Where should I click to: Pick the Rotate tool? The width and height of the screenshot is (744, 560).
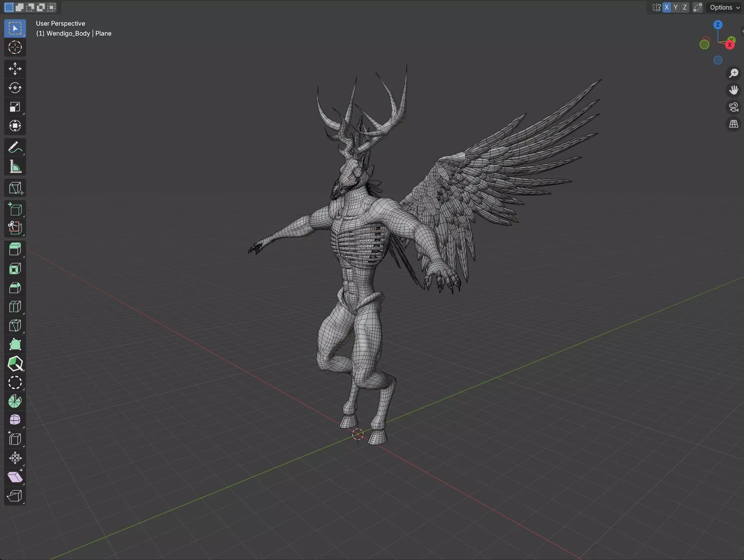coord(15,88)
